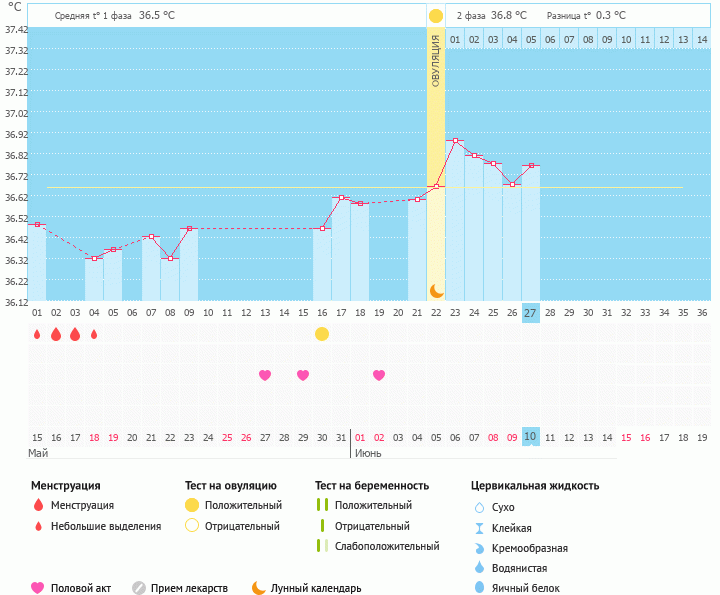Click the 'Слабоположительный' pregnancy test legend label
Viewport: 720px width, 595px height.
click(387, 546)
